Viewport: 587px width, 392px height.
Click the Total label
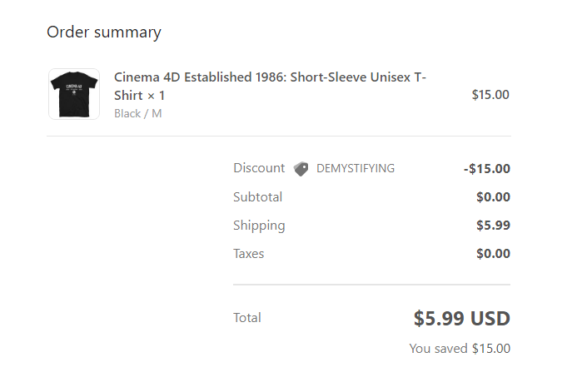pos(247,318)
